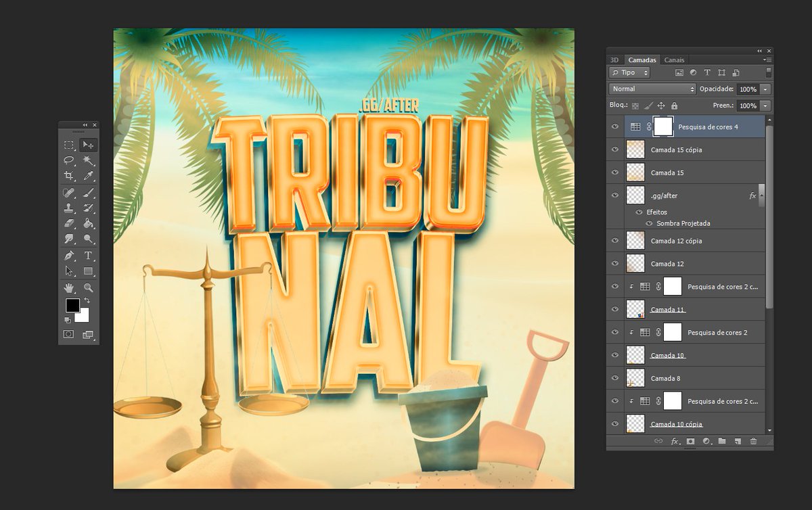The height and width of the screenshot is (510, 812).
Task: Hide the Pesquisa de cores 4 layer
Action: pyautogui.click(x=615, y=126)
